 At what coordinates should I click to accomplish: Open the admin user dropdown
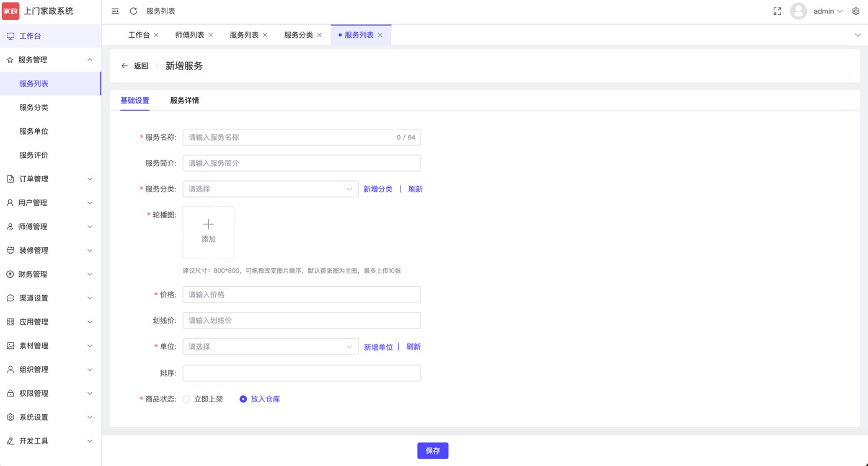[x=828, y=11]
